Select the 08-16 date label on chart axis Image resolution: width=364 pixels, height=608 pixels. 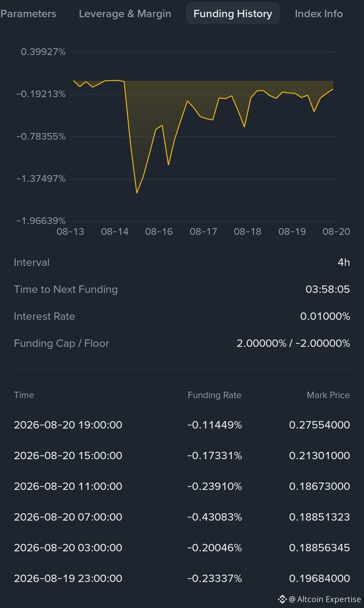coord(159,231)
